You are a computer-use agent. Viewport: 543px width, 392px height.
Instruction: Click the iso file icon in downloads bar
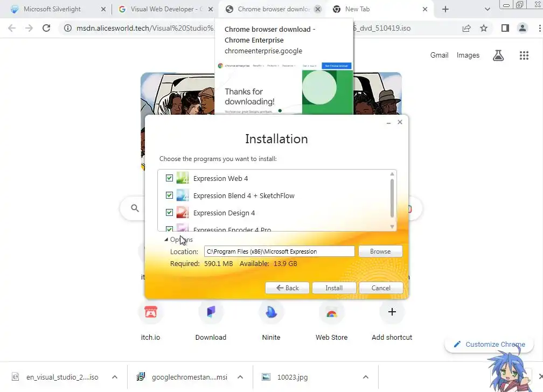(15, 377)
